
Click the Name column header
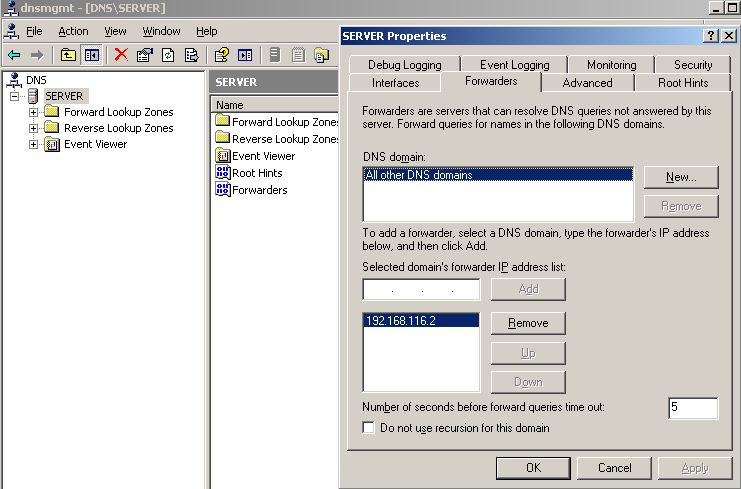click(275, 105)
